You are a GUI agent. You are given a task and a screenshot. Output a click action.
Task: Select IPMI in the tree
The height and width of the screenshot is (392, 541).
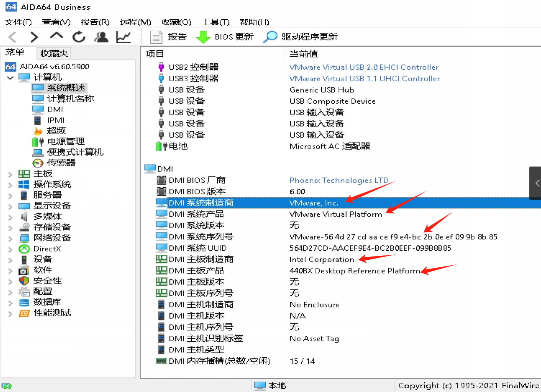point(56,120)
